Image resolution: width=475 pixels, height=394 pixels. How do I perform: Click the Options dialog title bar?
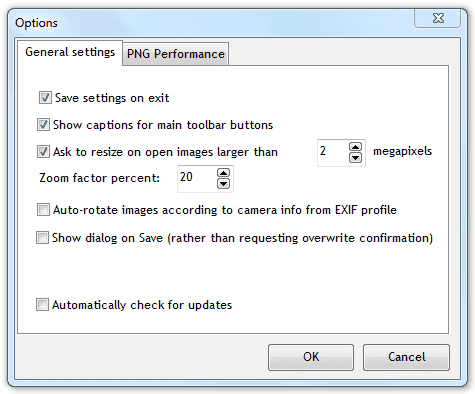213,23
